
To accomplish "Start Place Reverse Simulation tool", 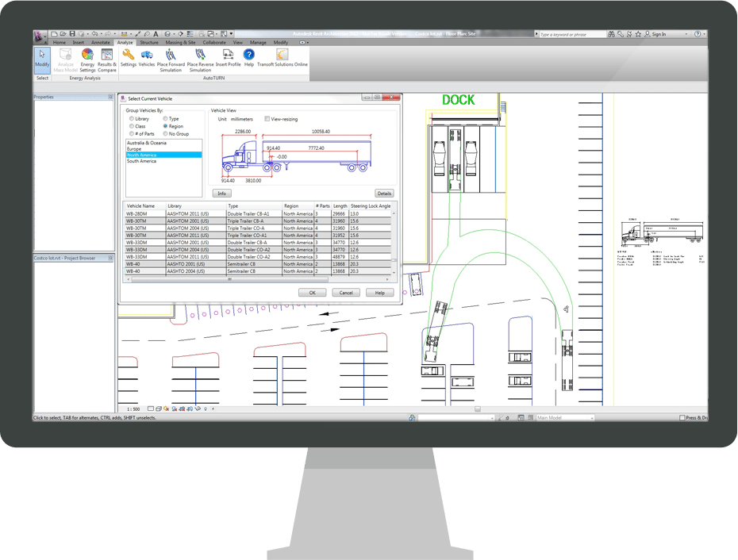I will click(200, 60).
